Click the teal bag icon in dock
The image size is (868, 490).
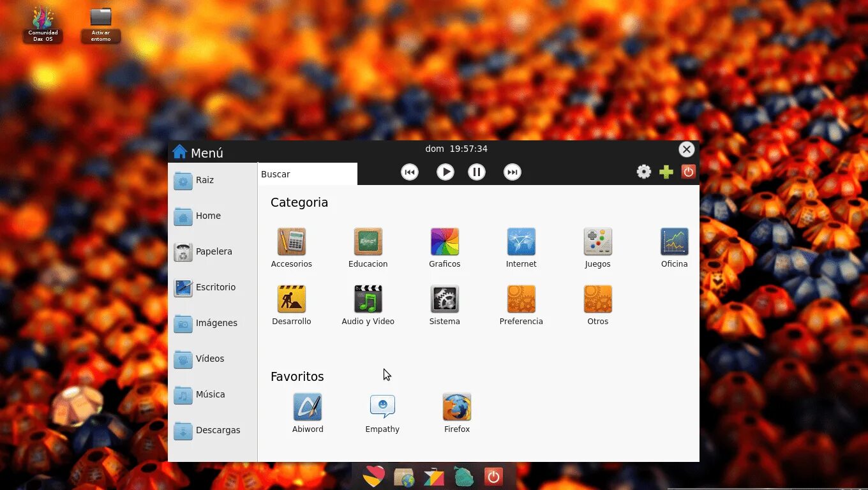pos(464,477)
